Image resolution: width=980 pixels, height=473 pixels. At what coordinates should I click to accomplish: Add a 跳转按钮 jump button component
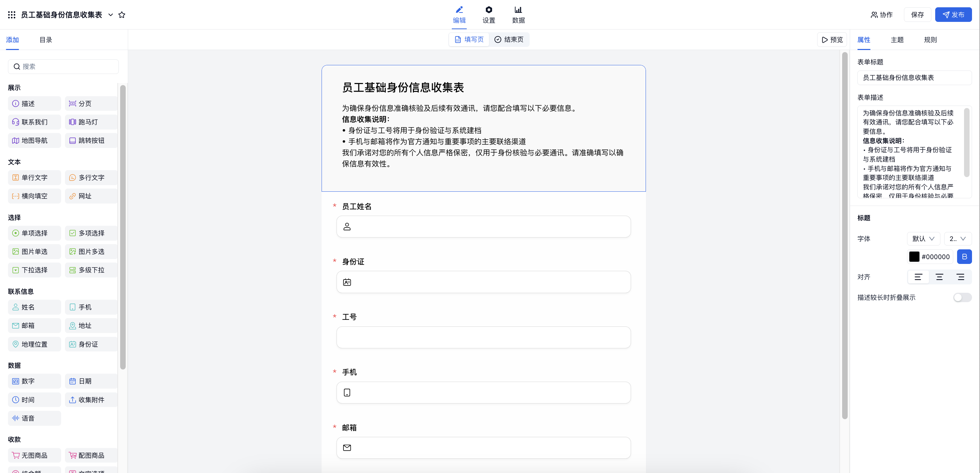pos(91,140)
